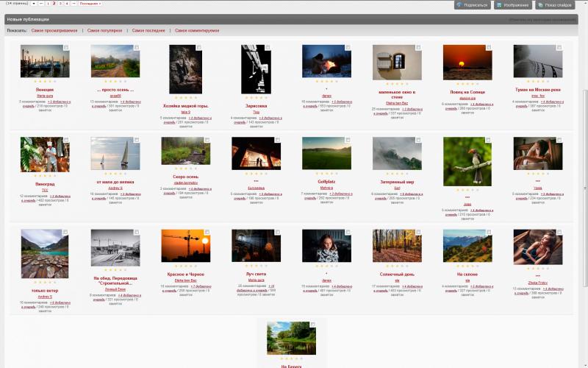Select checkbox on Хозяйка медной горы photo

(198, 48)
